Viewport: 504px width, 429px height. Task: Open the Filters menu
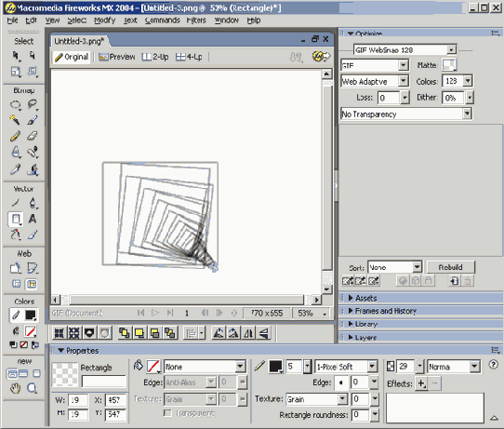(196, 20)
